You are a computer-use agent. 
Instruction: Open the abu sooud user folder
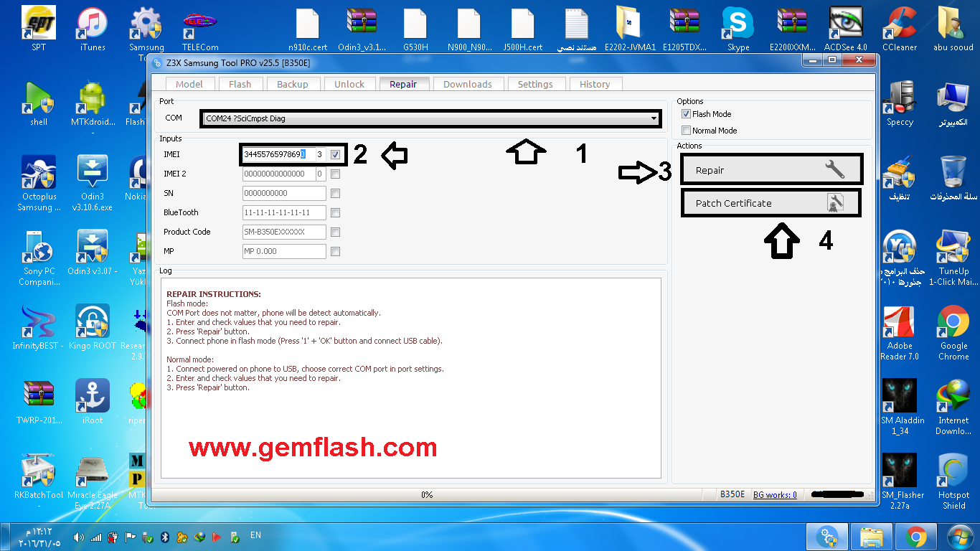(x=953, y=29)
